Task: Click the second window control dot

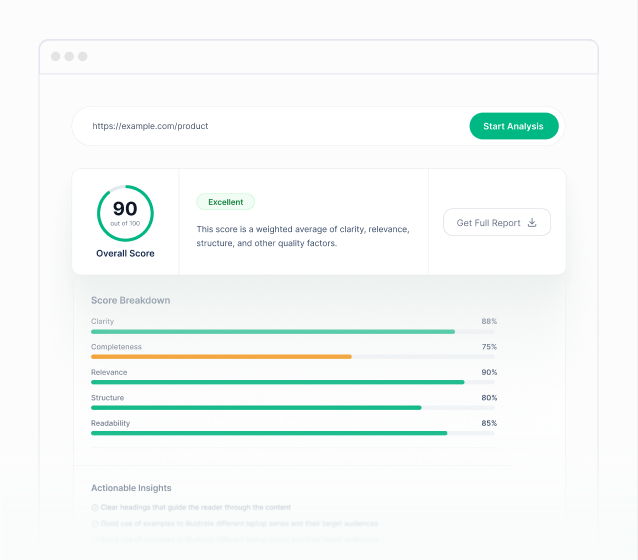Action: [x=69, y=56]
